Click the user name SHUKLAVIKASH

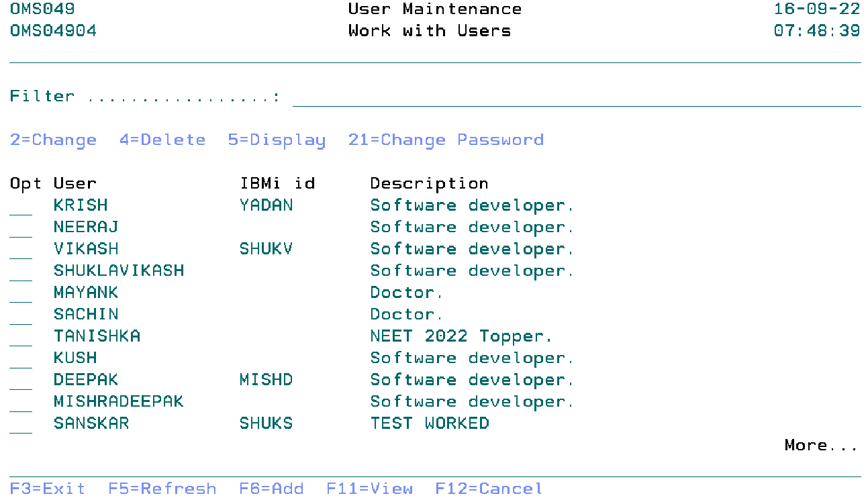click(x=119, y=271)
